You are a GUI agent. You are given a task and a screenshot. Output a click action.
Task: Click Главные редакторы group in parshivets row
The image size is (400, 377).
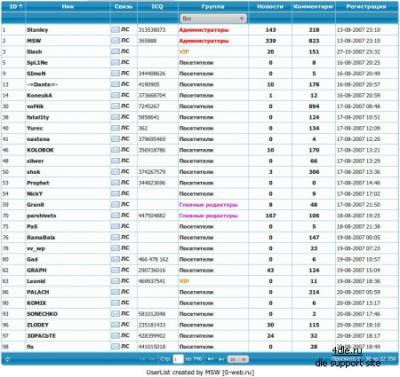point(209,216)
